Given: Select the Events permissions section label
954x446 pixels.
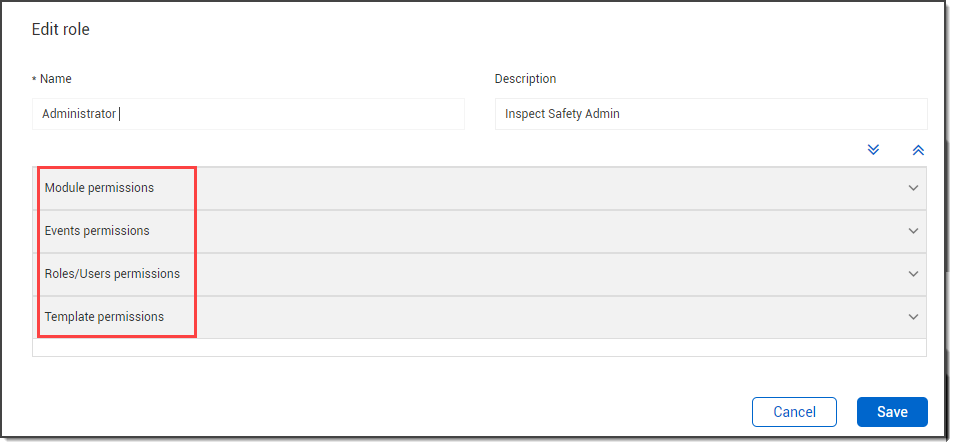Looking at the screenshot, I should pos(97,231).
